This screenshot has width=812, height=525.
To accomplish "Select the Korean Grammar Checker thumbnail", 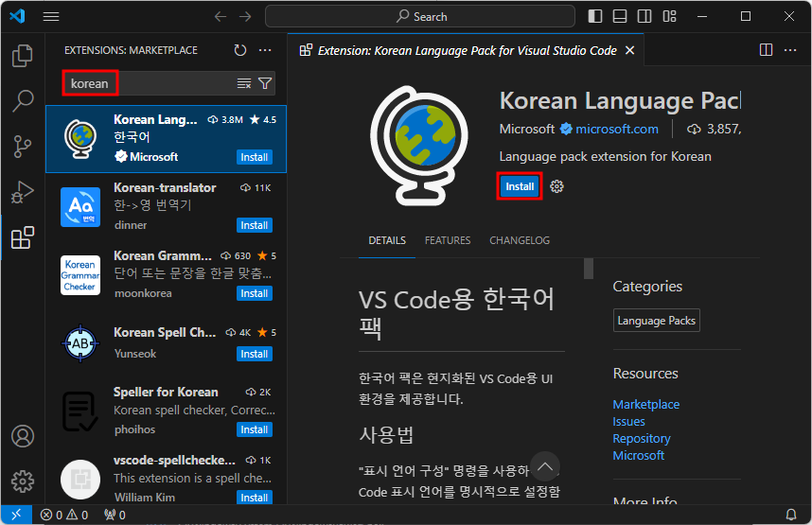I will [80, 275].
